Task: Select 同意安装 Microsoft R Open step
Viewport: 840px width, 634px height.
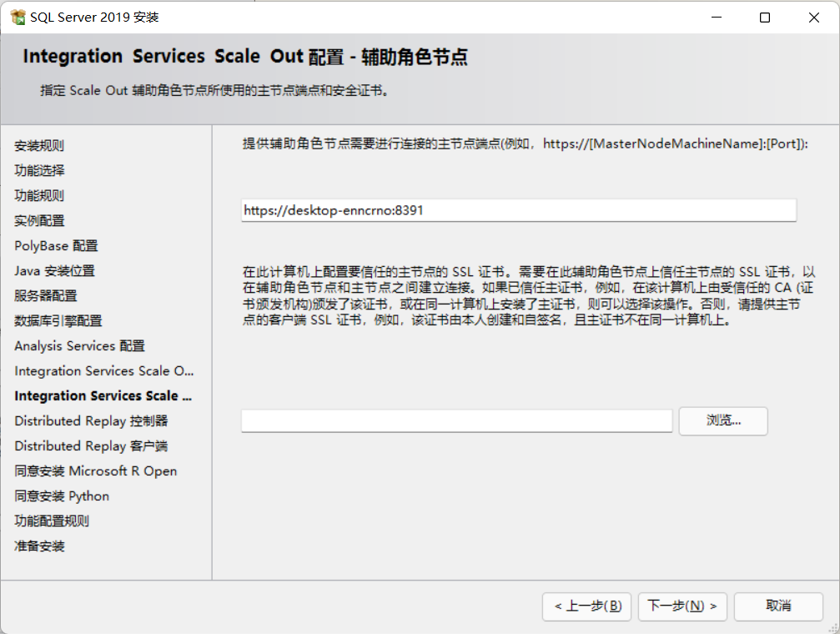Action: [95, 470]
